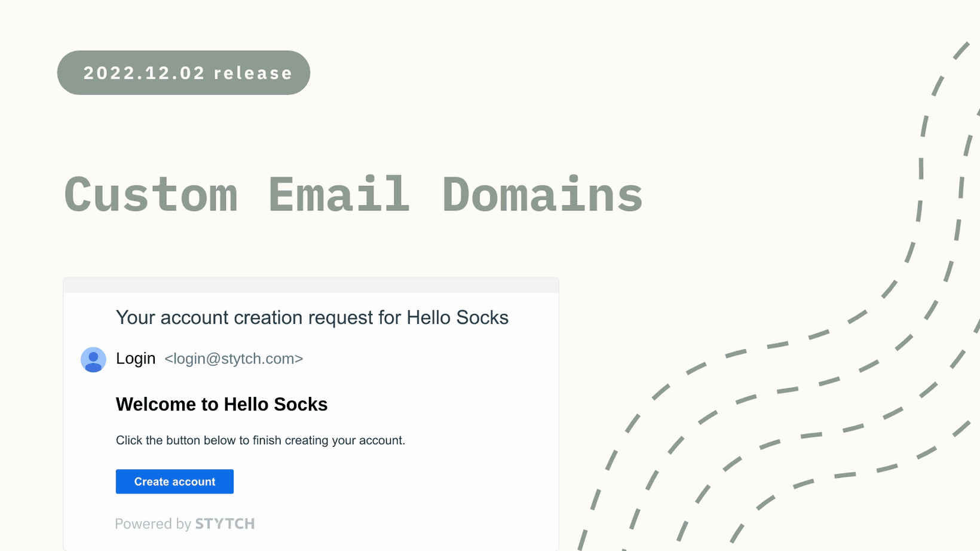Select the word Custom in the title
The height and width of the screenshot is (551, 980).
pos(151,195)
